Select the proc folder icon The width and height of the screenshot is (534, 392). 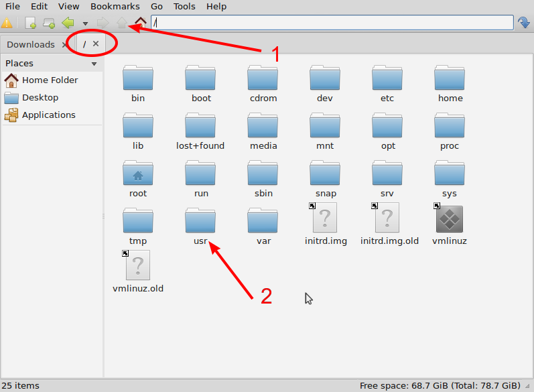tap(450, 126)
